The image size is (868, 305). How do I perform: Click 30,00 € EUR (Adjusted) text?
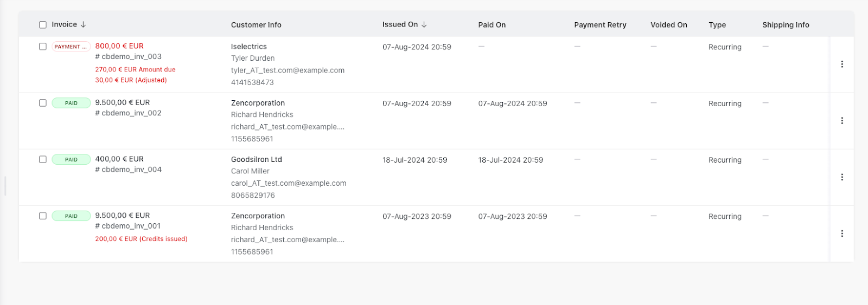(x=131, y=80)
